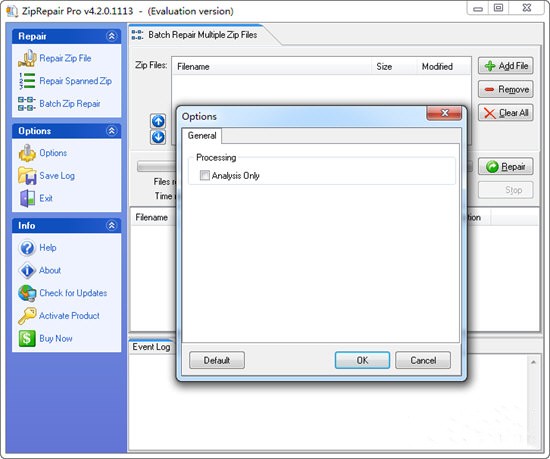The height and width of the screenshot is (459, 550).
Task: Open the Repair Spanned Zip link
Action: (75, 81)
